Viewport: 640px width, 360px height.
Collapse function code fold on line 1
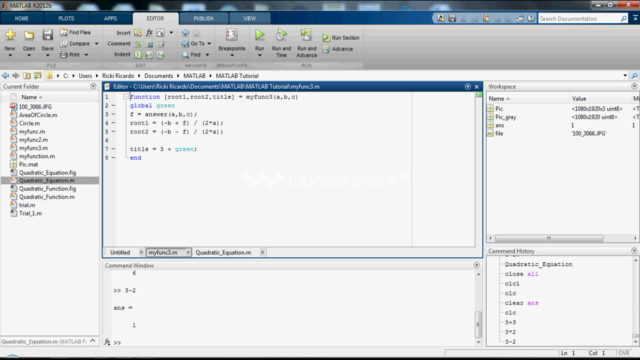tap(126, 97)
